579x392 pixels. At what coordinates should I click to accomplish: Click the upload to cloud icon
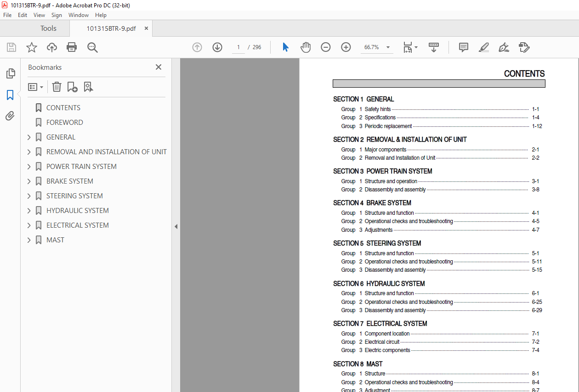(x=52, y=47)
